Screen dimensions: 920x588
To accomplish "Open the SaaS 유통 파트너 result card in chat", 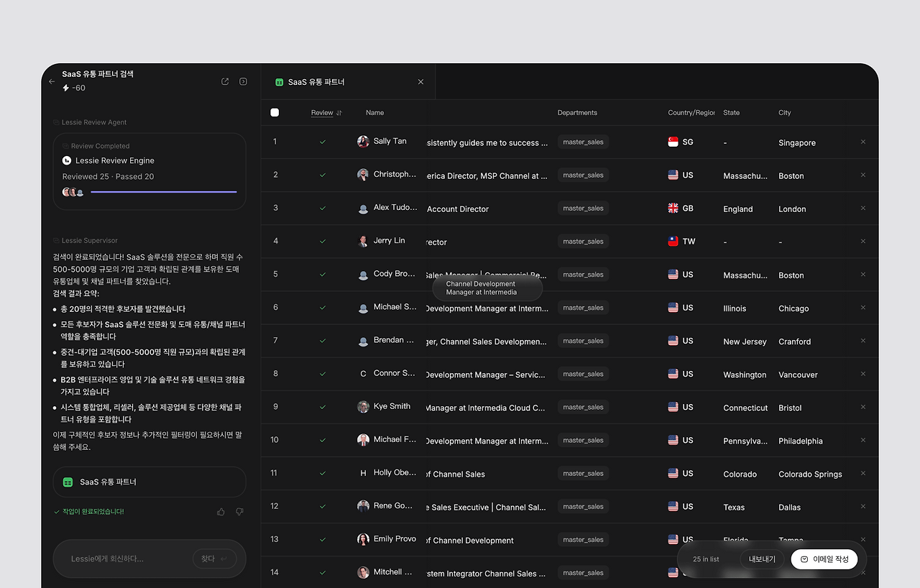I will [x=149, y=482].
